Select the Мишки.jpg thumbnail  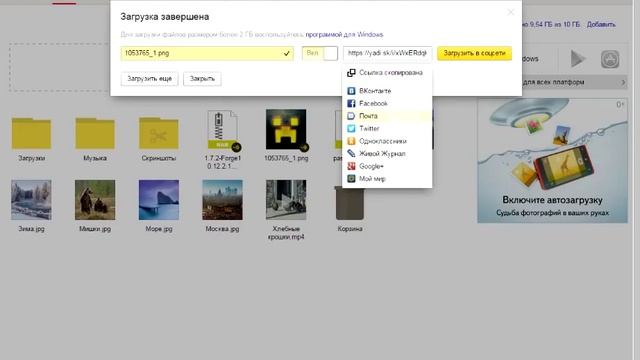pos(95,200)
